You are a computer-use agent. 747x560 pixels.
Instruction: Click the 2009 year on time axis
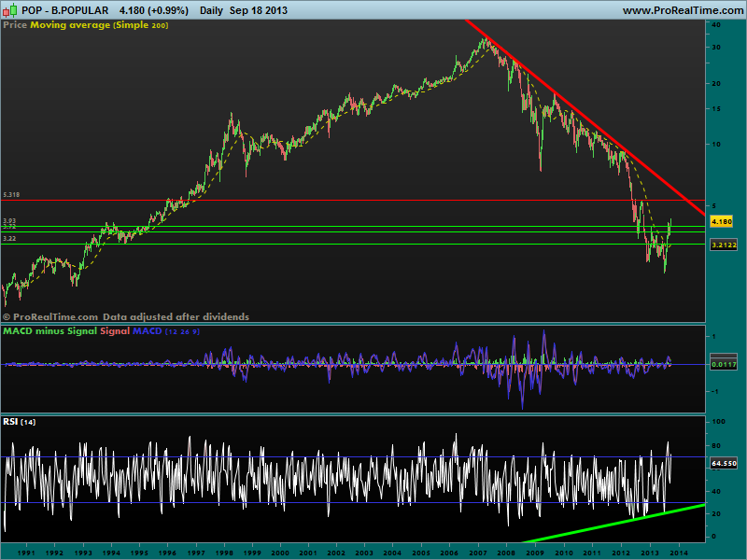(535, 553)
